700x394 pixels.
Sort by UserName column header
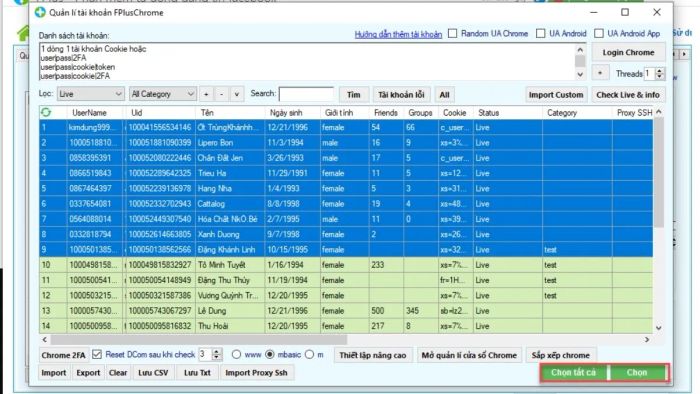tap(89, 113)
